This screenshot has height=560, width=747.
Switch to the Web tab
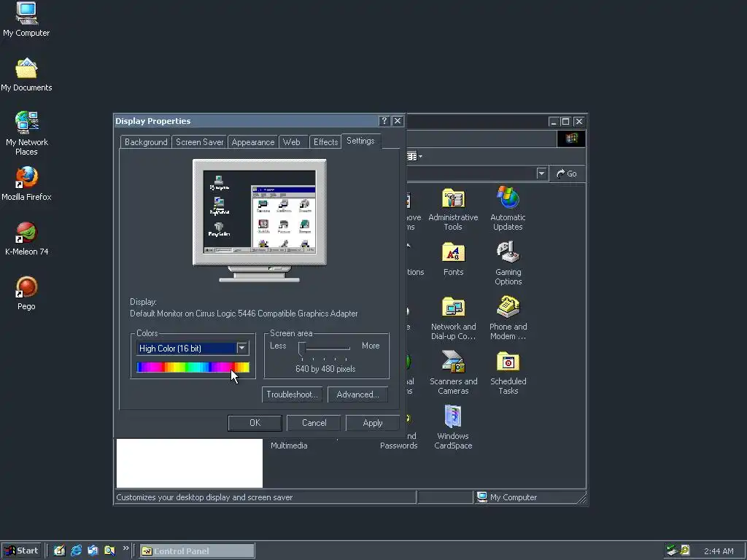[x=292, y=142]
